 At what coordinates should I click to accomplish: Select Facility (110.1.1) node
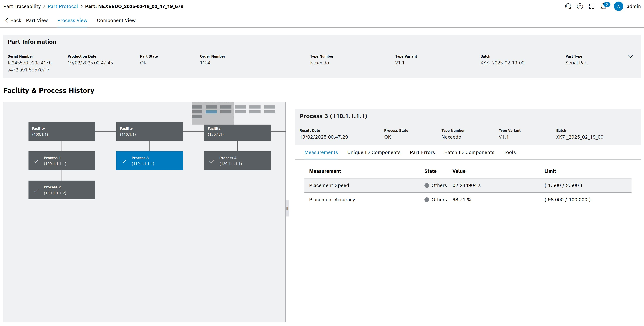click(x=149, y=131)
